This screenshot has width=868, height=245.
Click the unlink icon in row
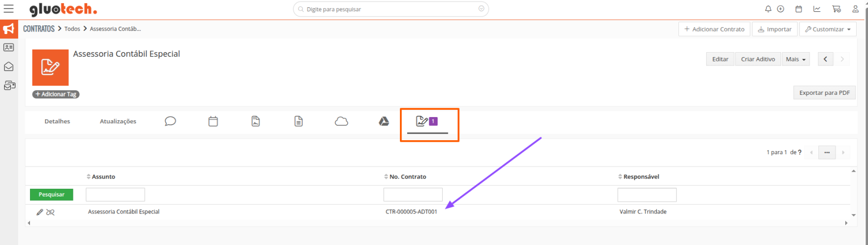[x=50, y=212]
